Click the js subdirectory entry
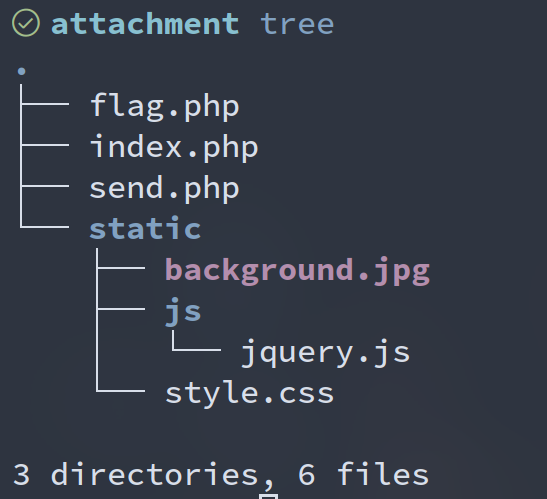The height and width of the screenshot is (499, 547). tap(183, 312)
